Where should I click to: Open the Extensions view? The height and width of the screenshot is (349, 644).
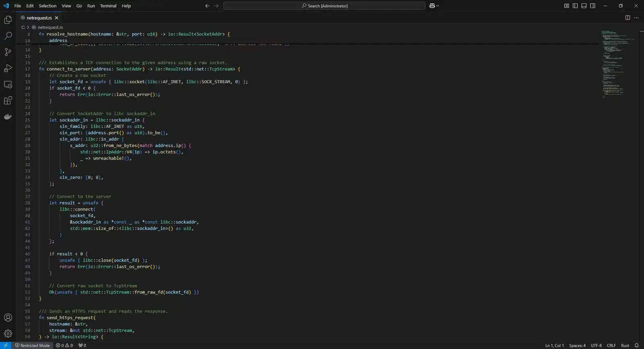click(x=8, y=101)
